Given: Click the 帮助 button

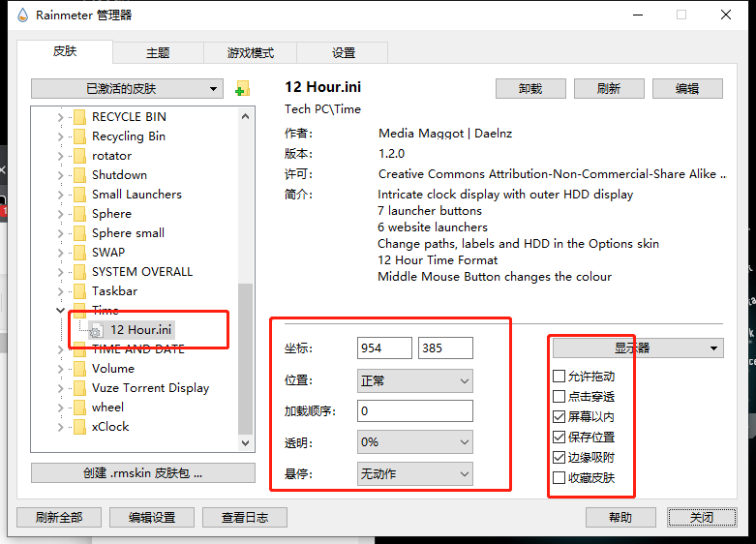Looking at the screenshot, I should tap(620, 518).
